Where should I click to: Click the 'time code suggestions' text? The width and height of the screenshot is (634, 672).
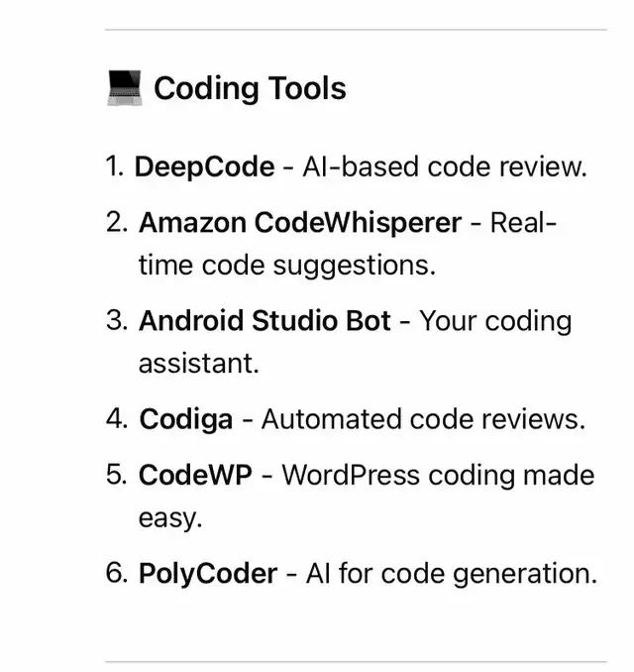click(287, 266)
